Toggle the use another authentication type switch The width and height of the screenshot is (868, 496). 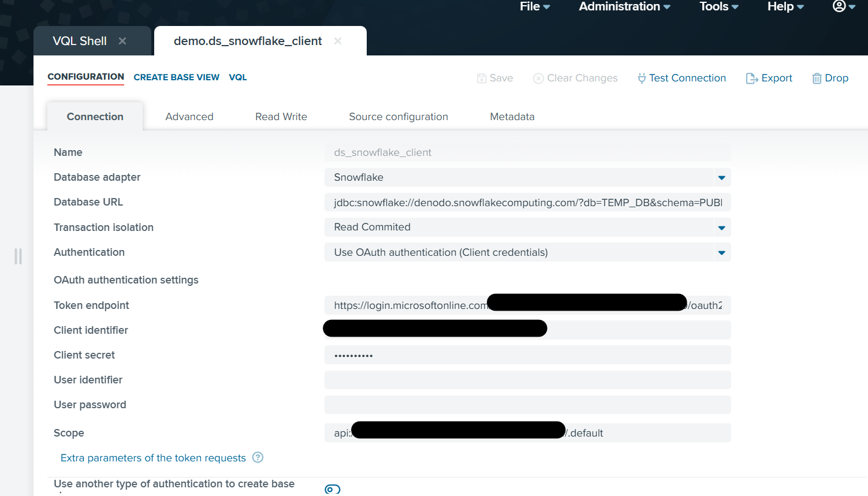pos(333,490)
